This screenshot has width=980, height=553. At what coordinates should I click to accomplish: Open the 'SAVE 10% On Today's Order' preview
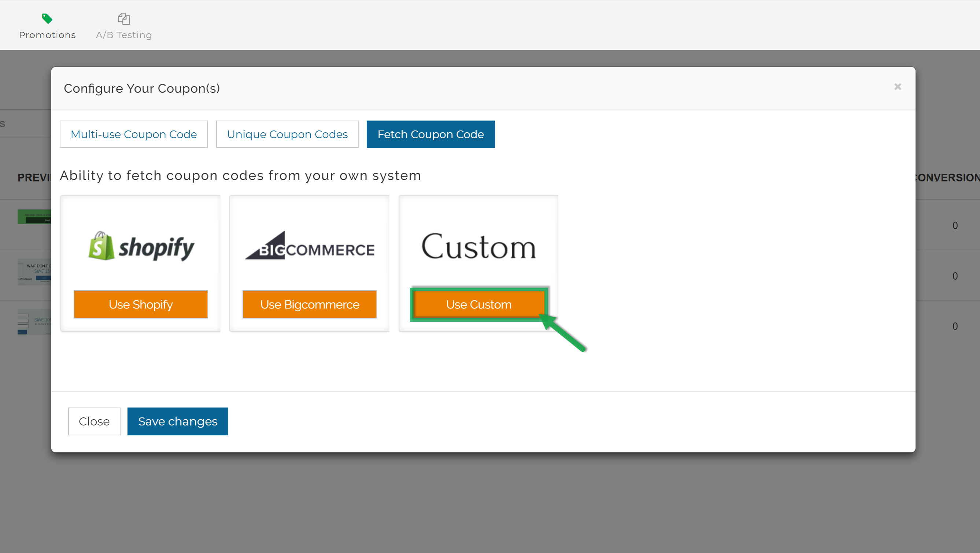tap(34, 322)
